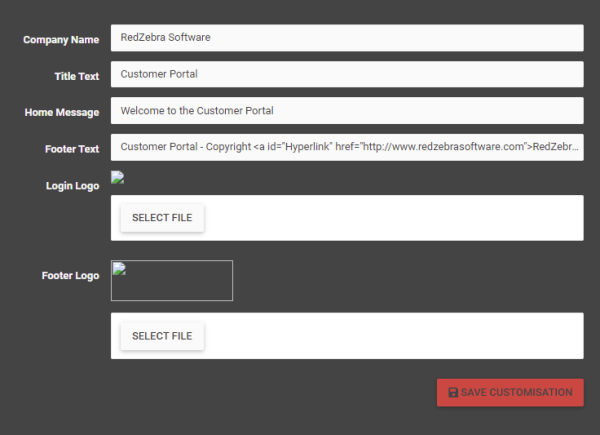
Task: Click the Home Message label
Action: tap(62, 112)
